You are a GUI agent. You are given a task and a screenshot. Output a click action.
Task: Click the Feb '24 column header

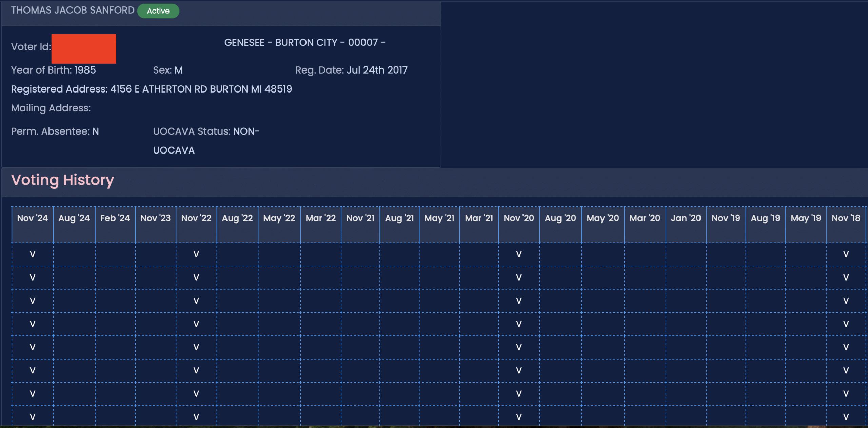coord(115,225)
